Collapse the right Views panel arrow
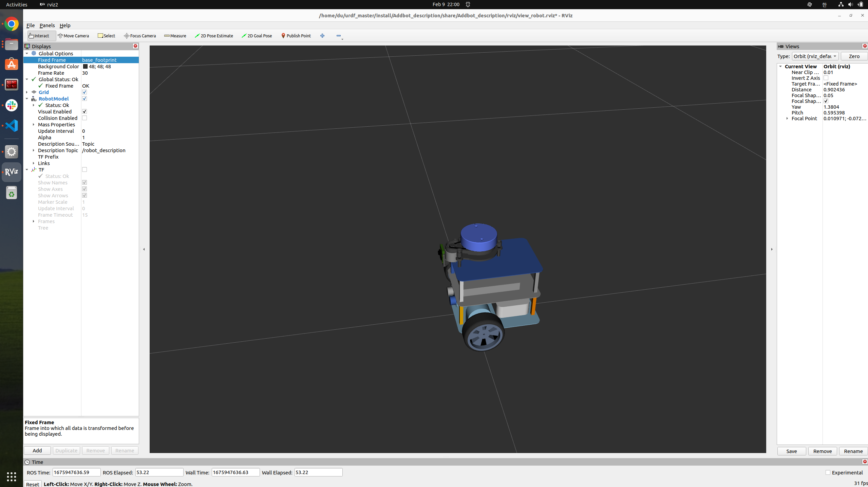 772,249
